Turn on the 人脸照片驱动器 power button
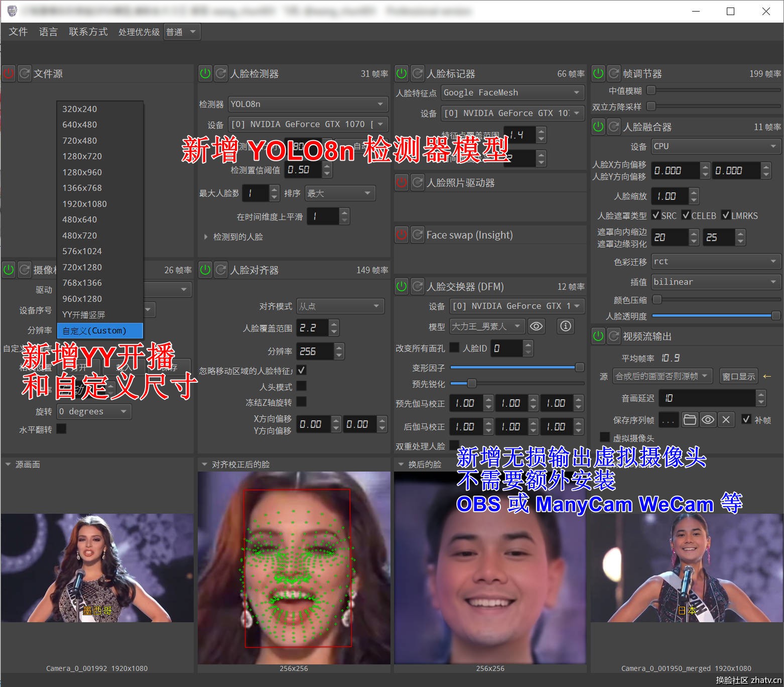Viewport: 784px width, 687px height. pyautogui.click(x=402, y=182)
